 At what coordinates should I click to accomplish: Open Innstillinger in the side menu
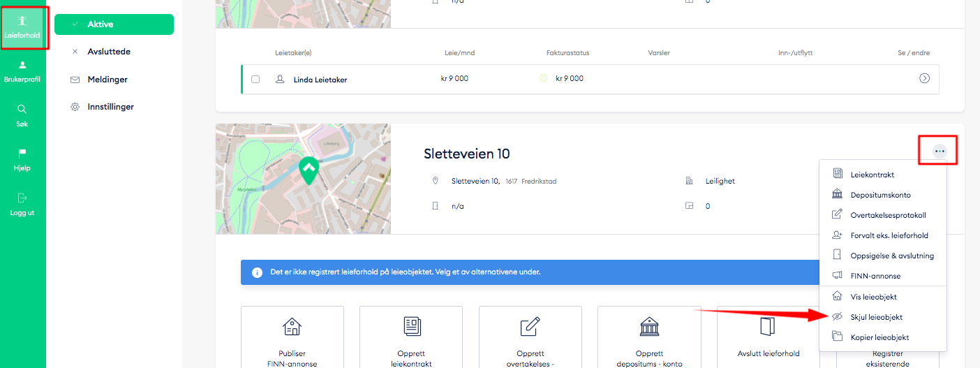110,107
